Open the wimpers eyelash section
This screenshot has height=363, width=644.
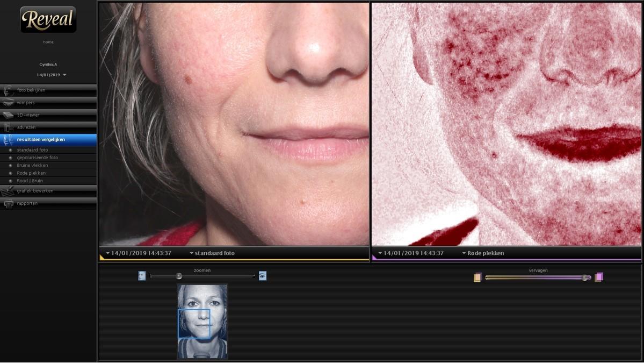9,102
